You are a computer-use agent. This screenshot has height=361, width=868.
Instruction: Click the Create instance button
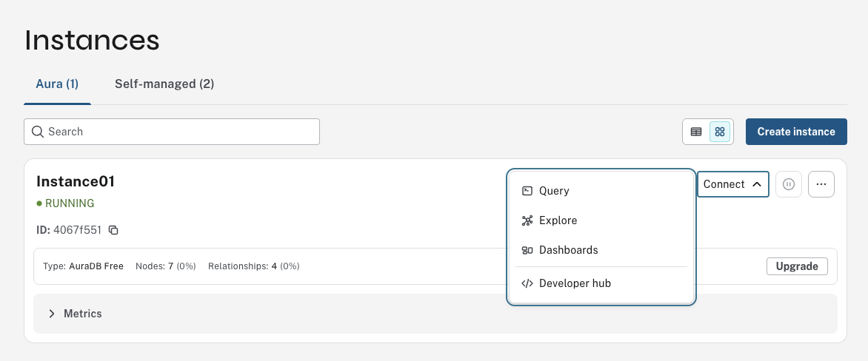[x=796, y=132]
